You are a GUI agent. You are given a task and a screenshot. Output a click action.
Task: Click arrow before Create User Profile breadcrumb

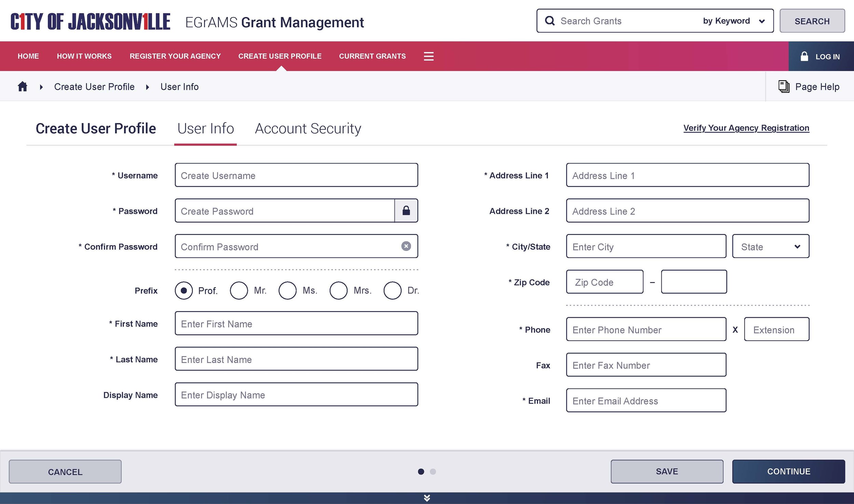[x=41, y=87]
